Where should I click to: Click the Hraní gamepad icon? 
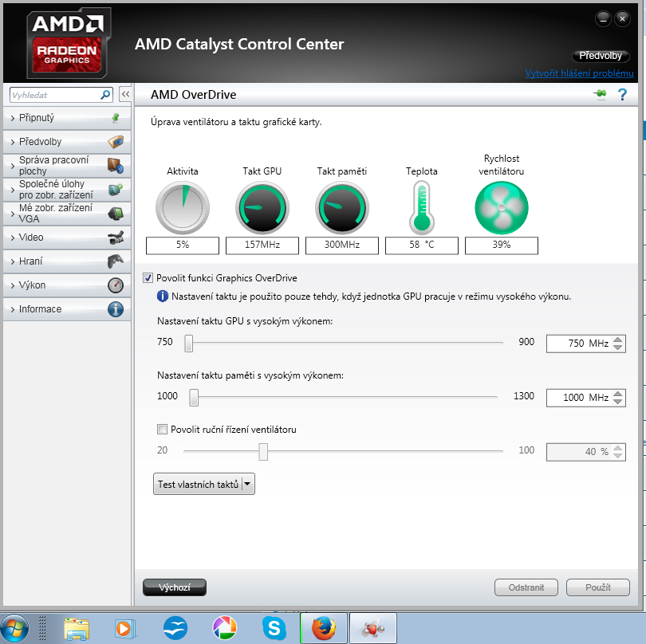116,261
